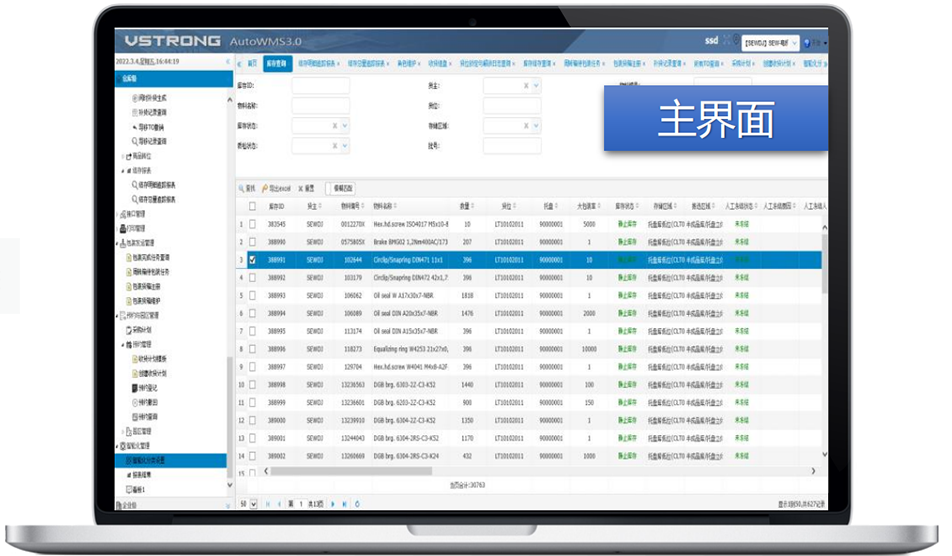
Task: Tick the checkbox for row 388992
Action: point(252,277)
